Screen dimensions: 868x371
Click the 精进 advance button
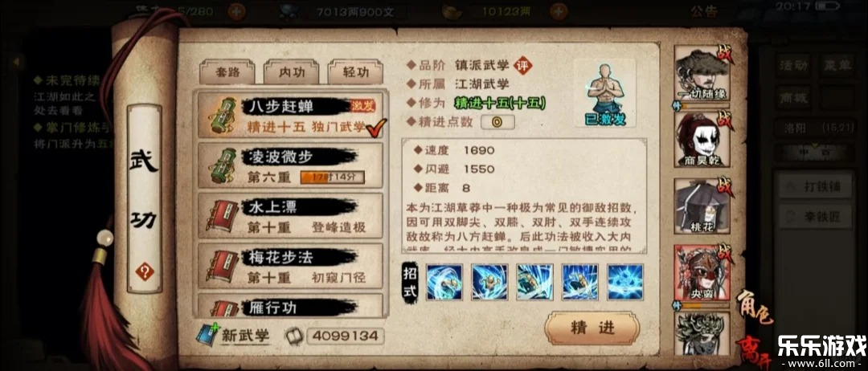[x=592, y=328]
